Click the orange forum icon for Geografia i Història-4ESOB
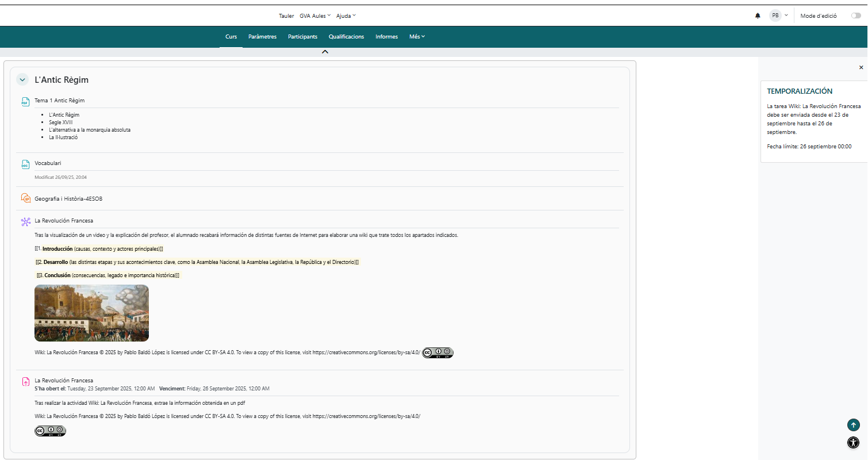Image resolution: width=868 pixels, height=460 pixels. 25,198
